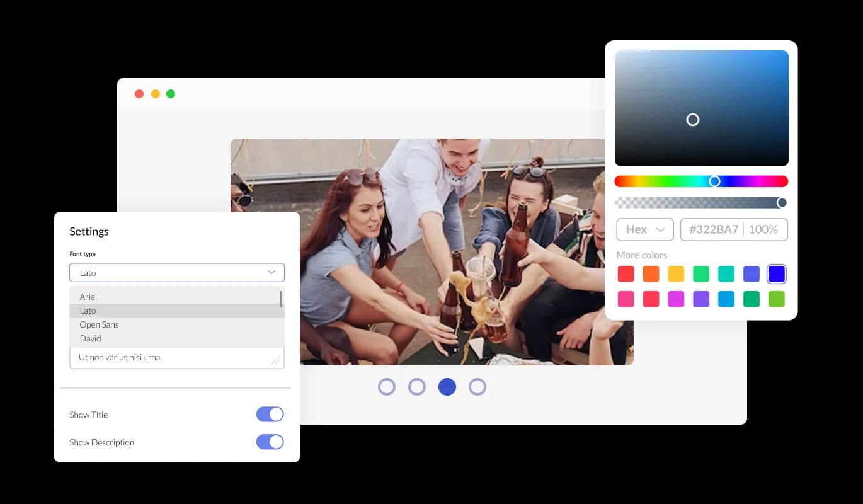
Task: Disable the Show Title toggle
Action: point(270,414)
